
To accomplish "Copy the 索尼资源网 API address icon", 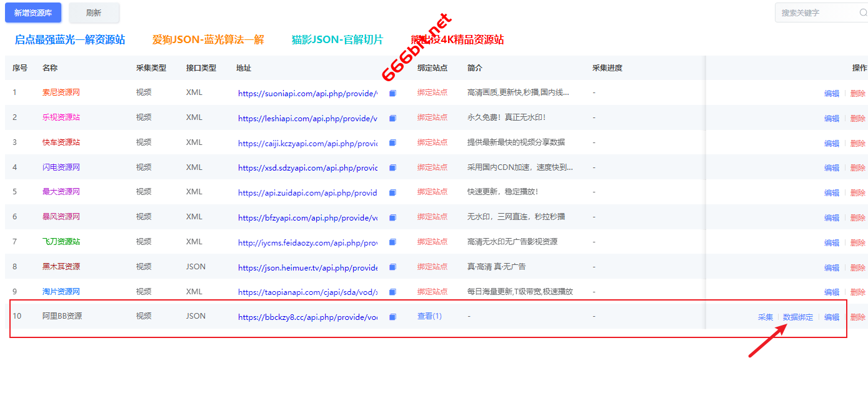I will pyautogui.click(x=392, y=92).
